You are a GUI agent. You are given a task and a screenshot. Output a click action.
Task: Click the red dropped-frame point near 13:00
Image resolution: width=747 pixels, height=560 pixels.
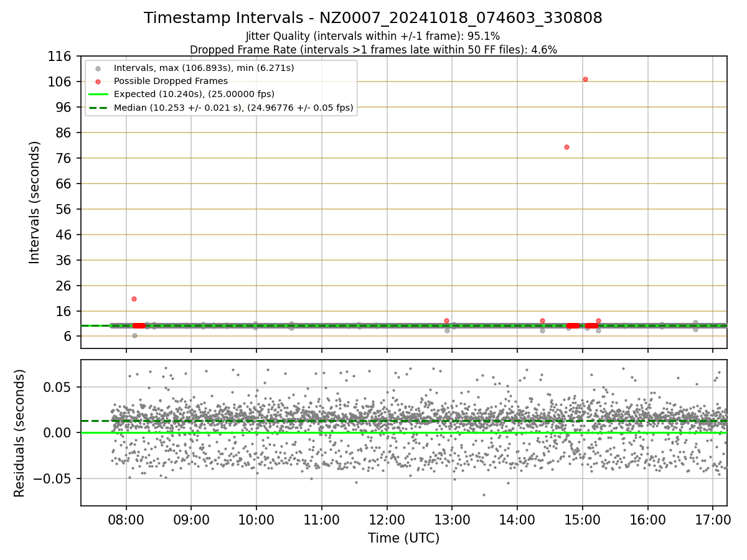446,321
